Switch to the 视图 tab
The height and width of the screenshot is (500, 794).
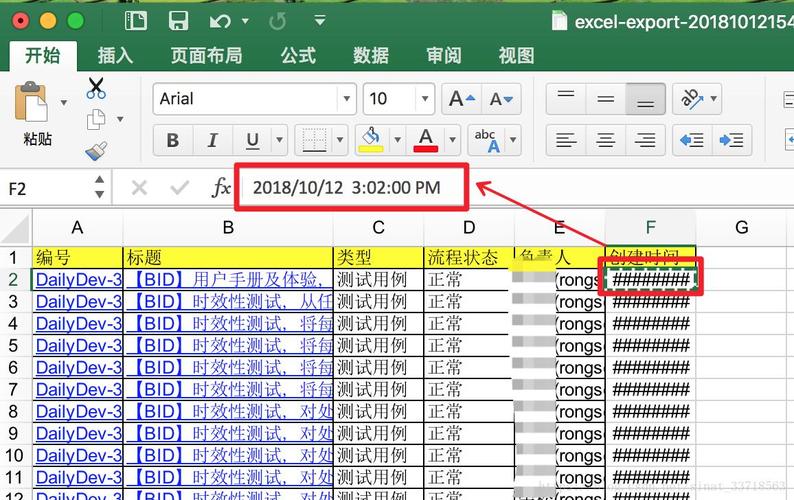point(516,56)
